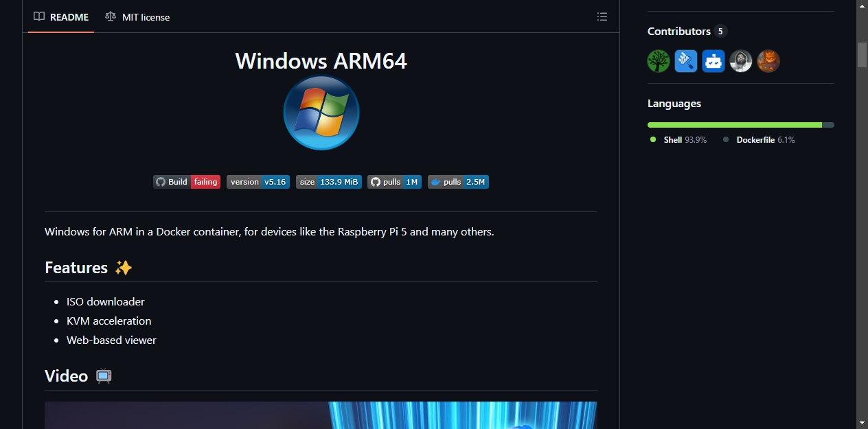
Task: Open the size 133.9 MiB badge
Action: pyautogui.click(x=329, y=182)
